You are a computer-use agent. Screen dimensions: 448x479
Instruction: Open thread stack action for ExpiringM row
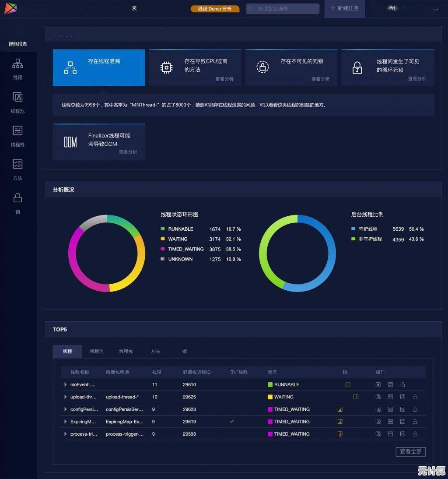pos(390,422)
